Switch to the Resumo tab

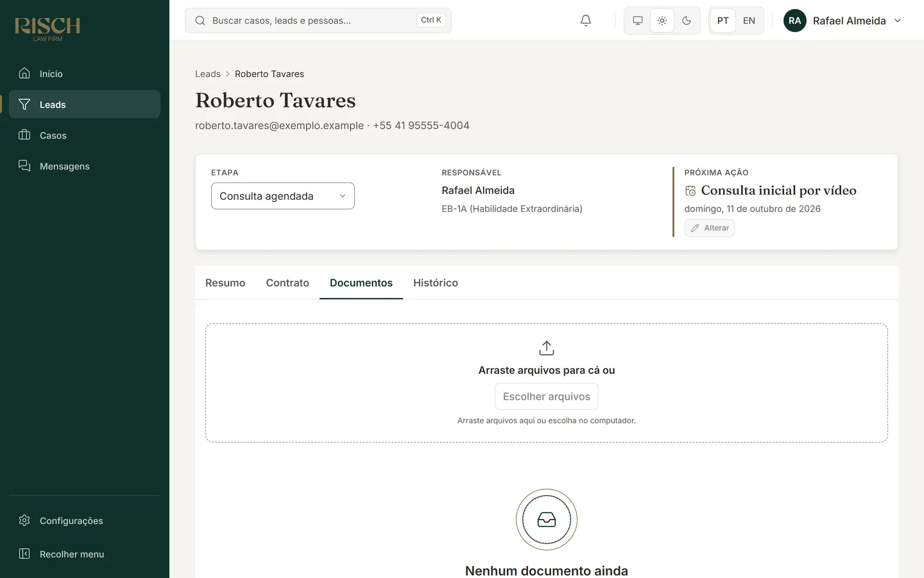[x=225, y=283]
